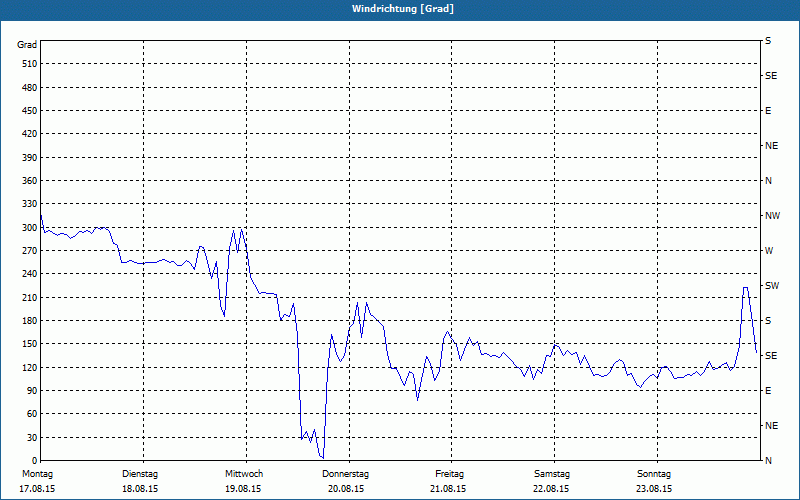800x500 pixels.
Task: Pick the date label '18.08.15'
Action: coord(140,489)
